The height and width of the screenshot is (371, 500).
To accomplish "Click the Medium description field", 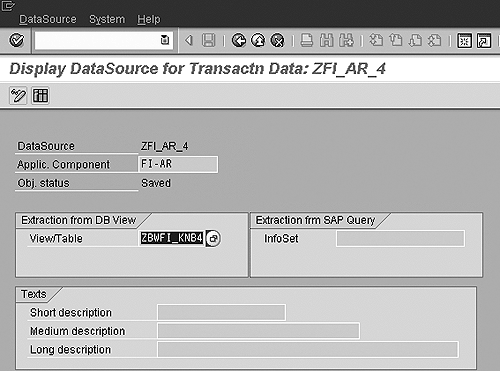I will (259, 331).
